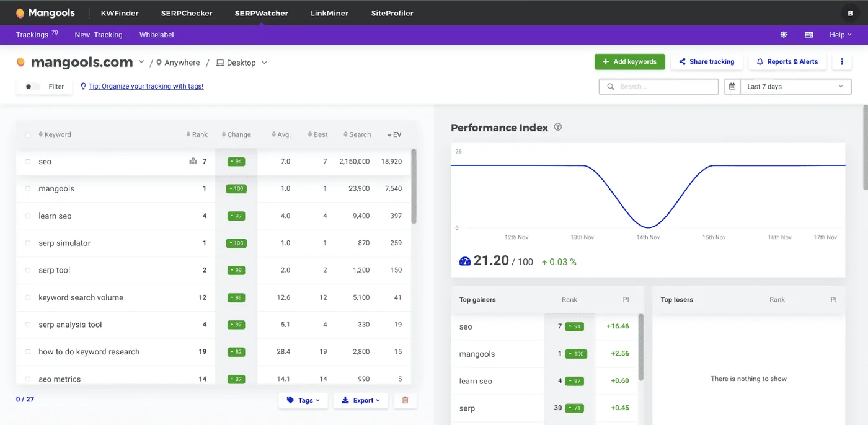This screenshot has width=868, height=425.
Task: Click the Anywhere location label
Action: coord(182,63)
